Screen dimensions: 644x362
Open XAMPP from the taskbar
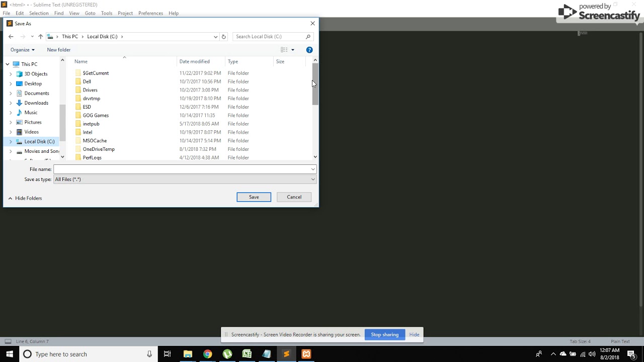click(306, 354)
